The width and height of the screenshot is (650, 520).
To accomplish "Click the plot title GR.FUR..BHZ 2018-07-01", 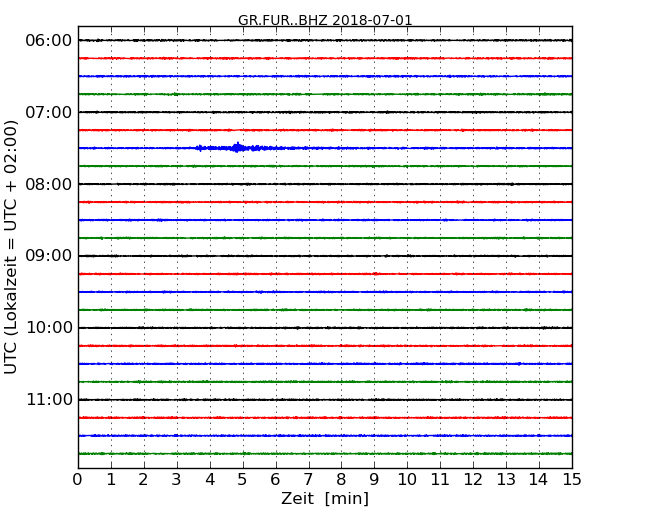I will [x=325, y=20].
